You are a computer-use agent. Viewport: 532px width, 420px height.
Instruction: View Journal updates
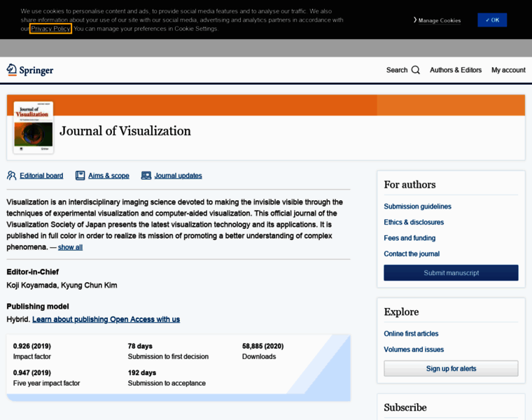(x=178, y=176)
